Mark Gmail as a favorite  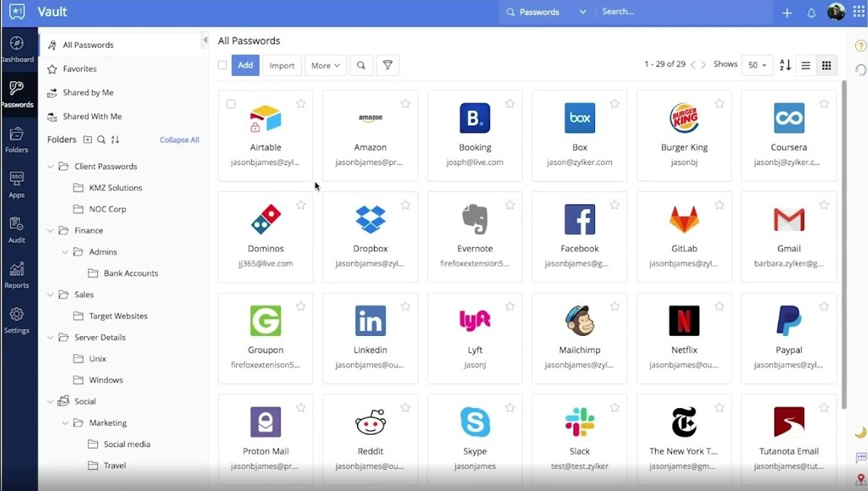coord(824,204)
